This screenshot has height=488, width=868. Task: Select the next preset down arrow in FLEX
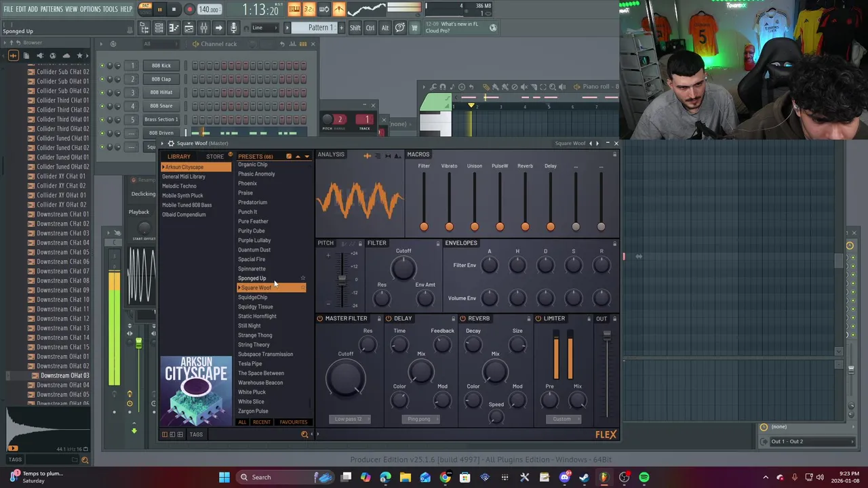(307, 157)
